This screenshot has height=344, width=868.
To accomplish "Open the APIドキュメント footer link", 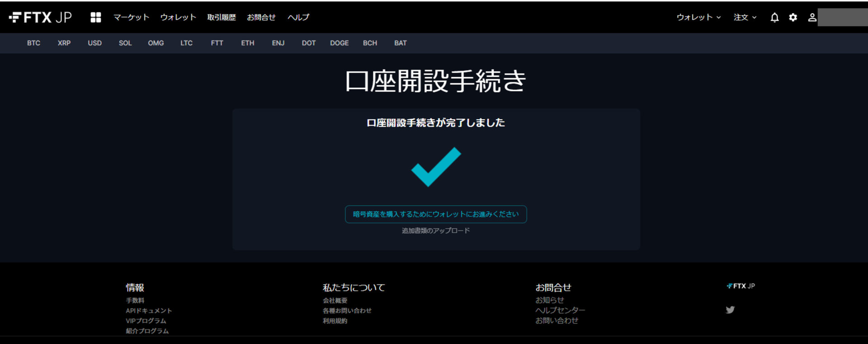I will click(149, 311).
